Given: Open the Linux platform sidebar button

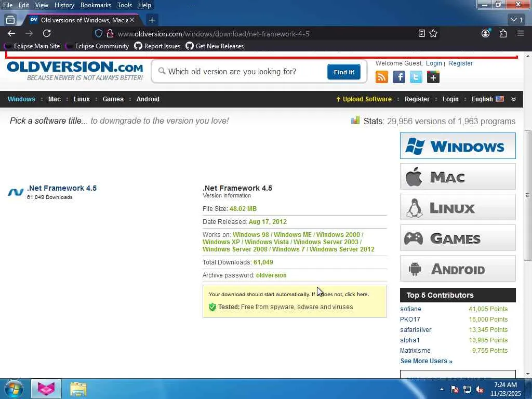Looking at the screenshot, I should [458, 207].
